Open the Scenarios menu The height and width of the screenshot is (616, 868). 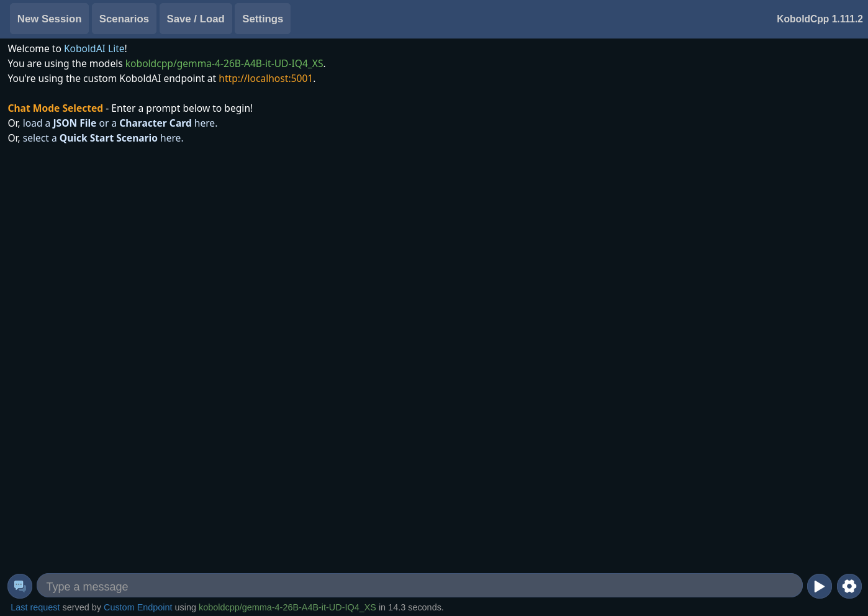click(124, 19)
